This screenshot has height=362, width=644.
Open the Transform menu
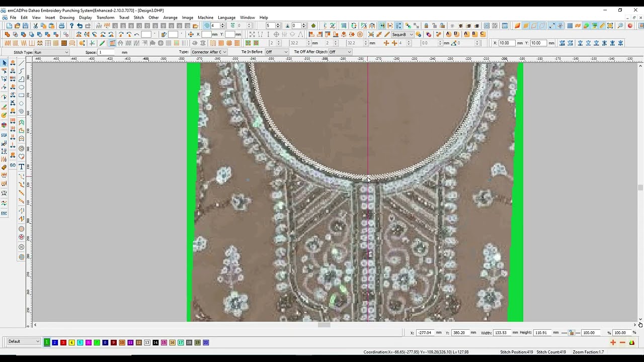tap(105, 18)
